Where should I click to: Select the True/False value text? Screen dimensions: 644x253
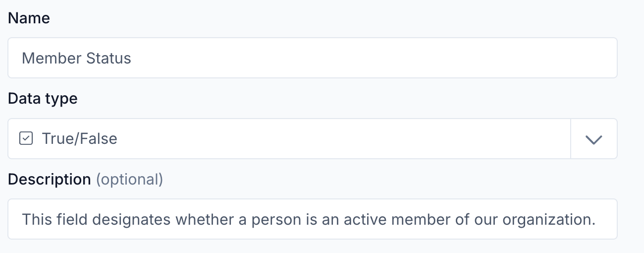point(79,138)
